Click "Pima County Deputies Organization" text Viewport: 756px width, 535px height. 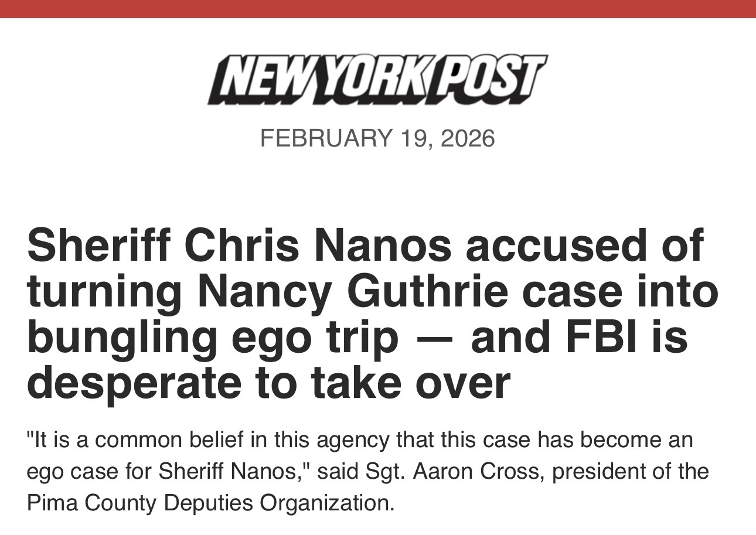coord(211,503)
